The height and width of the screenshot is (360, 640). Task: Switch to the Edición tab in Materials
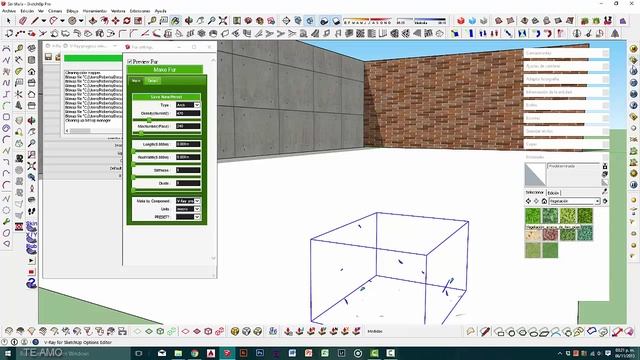553,193
